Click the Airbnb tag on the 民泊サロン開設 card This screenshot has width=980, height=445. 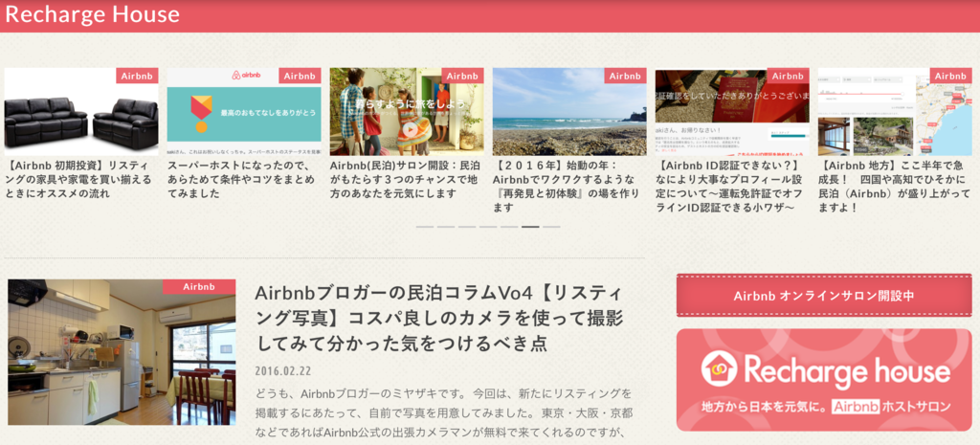(x=462, y=76)
